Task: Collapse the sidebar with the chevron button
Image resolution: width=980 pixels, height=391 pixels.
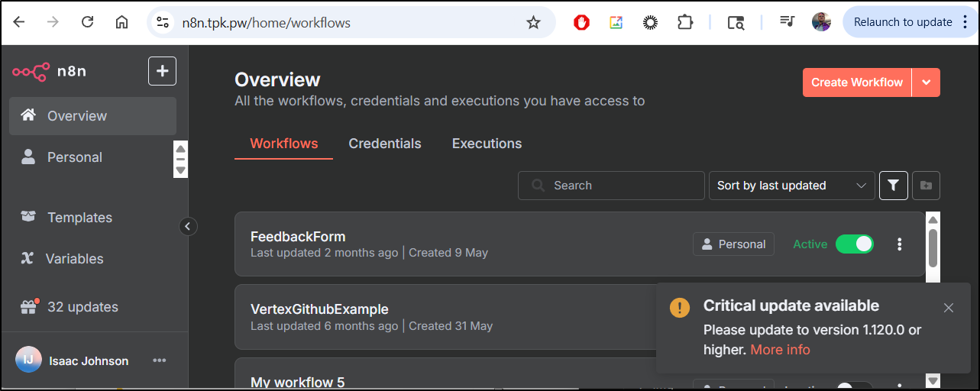Action: 188,226
